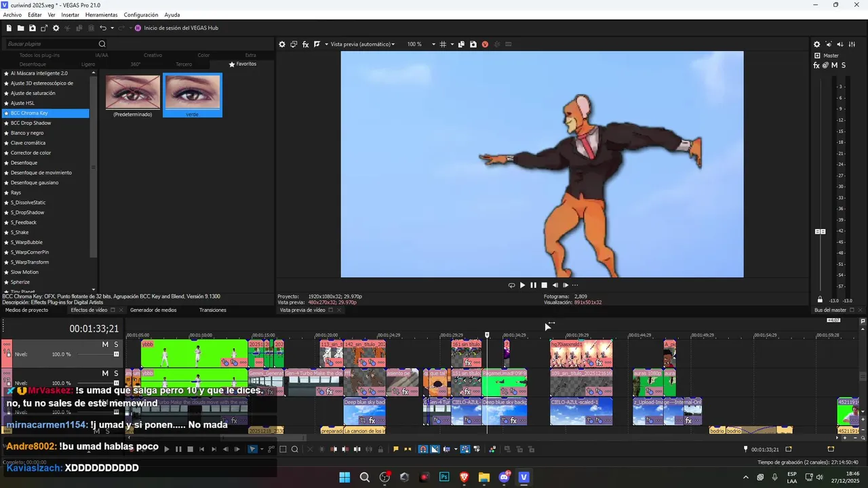This screenshot has width=868, height=488.
Task: Click the timeline playhead marker
Action: (487, 335)
